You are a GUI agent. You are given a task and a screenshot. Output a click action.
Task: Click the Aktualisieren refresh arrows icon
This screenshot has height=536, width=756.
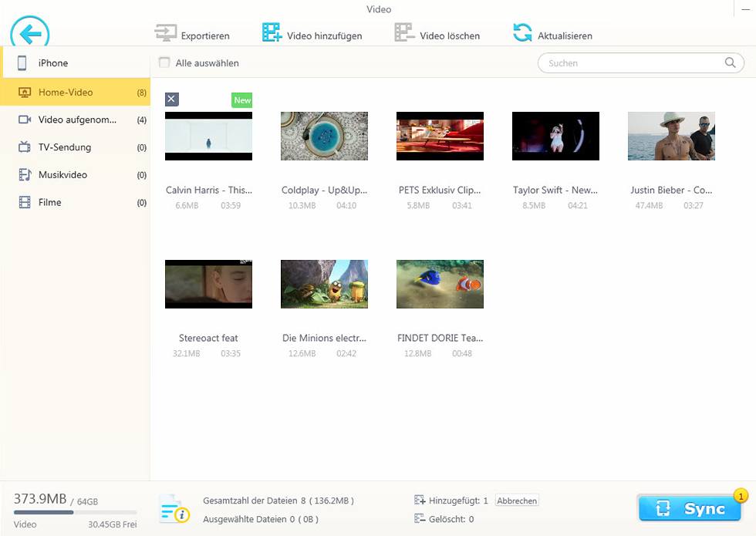pyautogui.click(x=523, y=32)
